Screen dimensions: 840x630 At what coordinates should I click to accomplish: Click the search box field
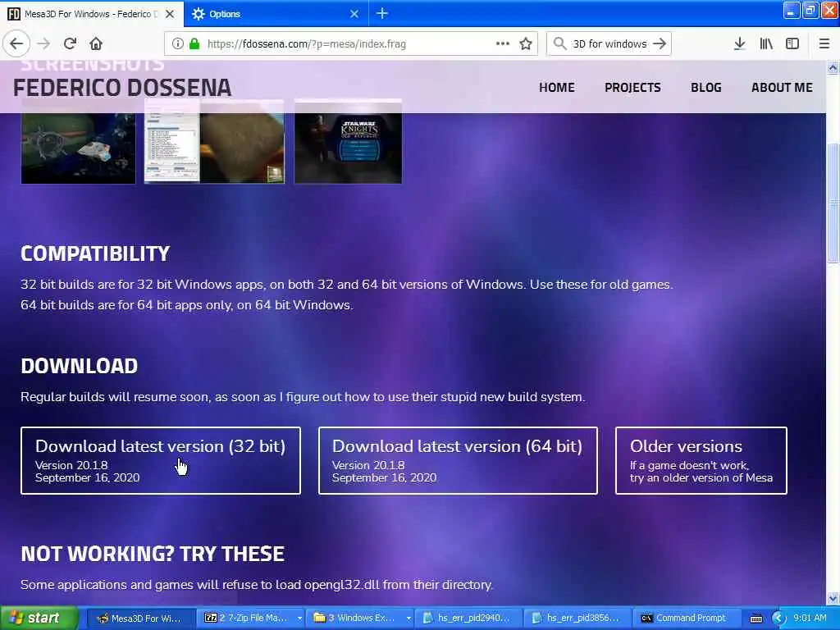coord(609,44)
